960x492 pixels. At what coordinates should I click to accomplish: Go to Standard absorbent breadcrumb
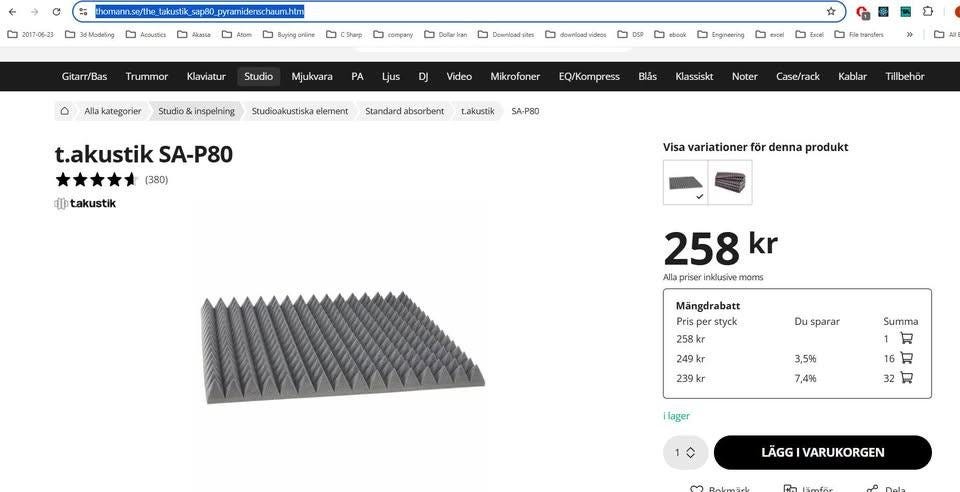tap(405, 111)
